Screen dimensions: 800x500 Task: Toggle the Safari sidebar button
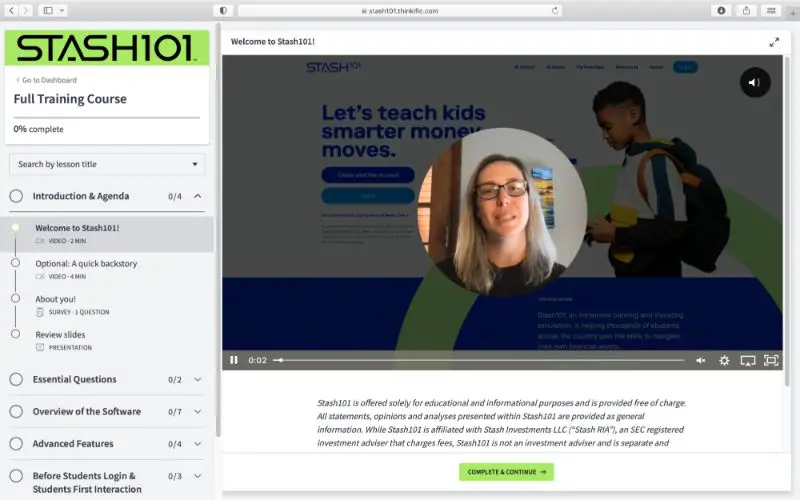48,10
